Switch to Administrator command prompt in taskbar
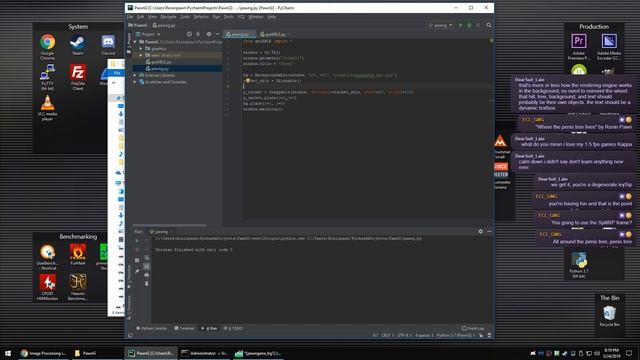The width and height of the screenshot is (640, 360). pos(204,353)
